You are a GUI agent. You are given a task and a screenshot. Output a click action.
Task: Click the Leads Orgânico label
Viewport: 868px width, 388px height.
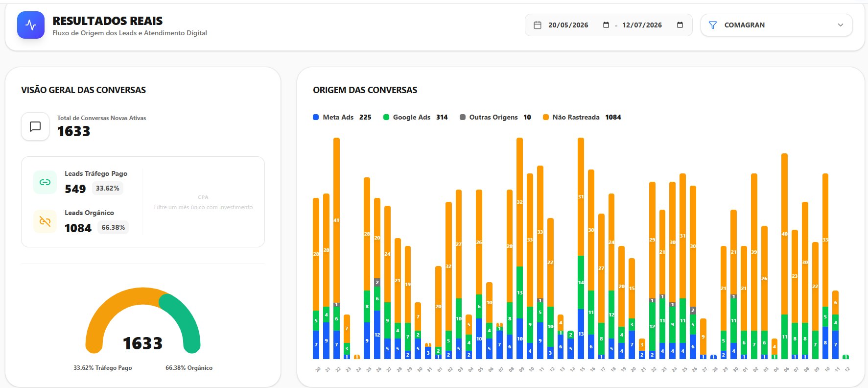(89, 213)
